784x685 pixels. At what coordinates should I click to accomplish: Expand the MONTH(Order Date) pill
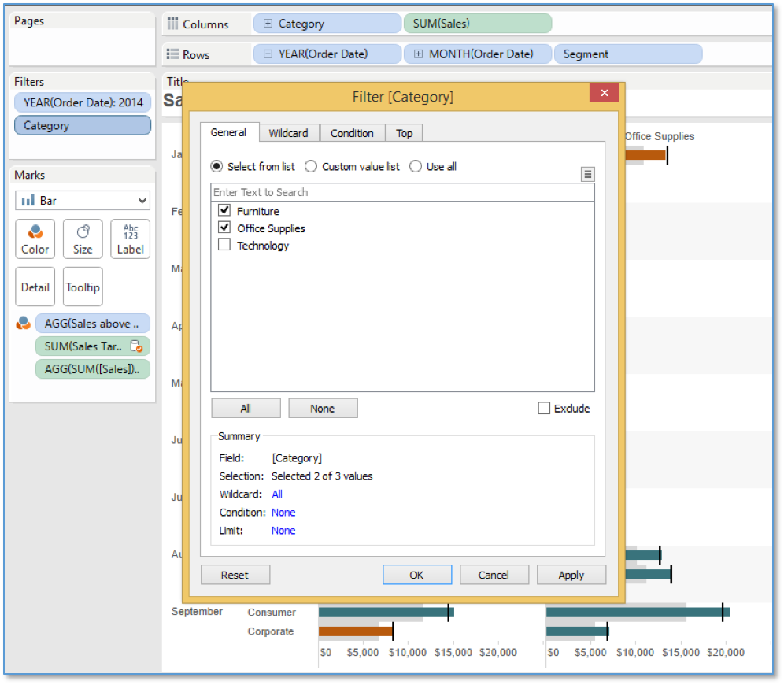[x=419, y=54]
